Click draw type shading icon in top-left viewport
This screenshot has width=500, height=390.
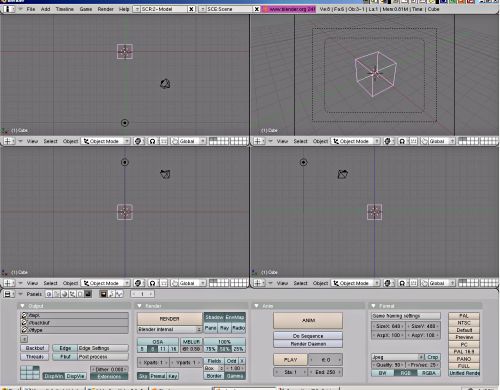[138, 141]
